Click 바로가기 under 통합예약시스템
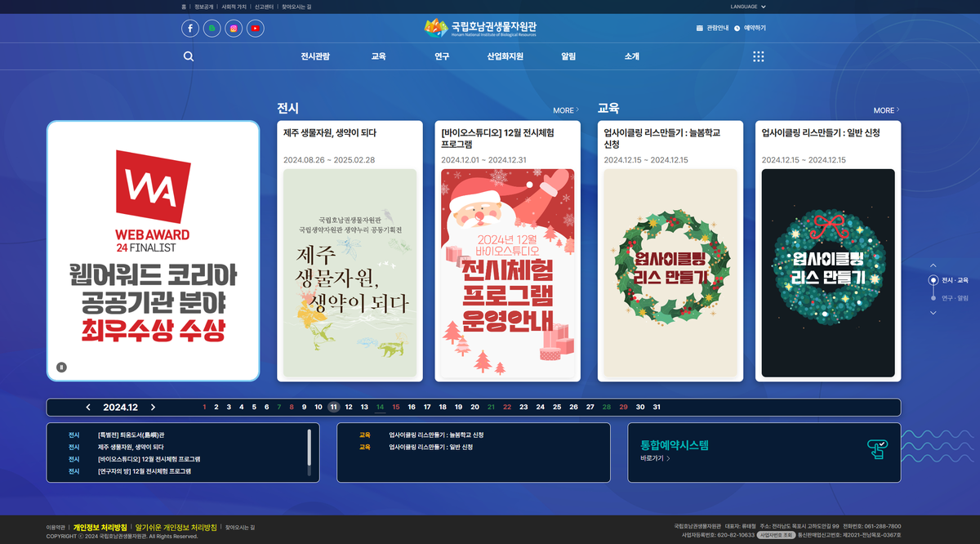Image resolution: width=980 pixels, height=544 pixels. coord(655,459)
